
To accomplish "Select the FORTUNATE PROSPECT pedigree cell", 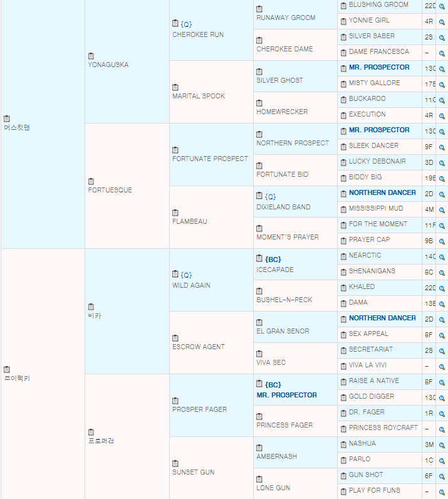I will (210, 159).
